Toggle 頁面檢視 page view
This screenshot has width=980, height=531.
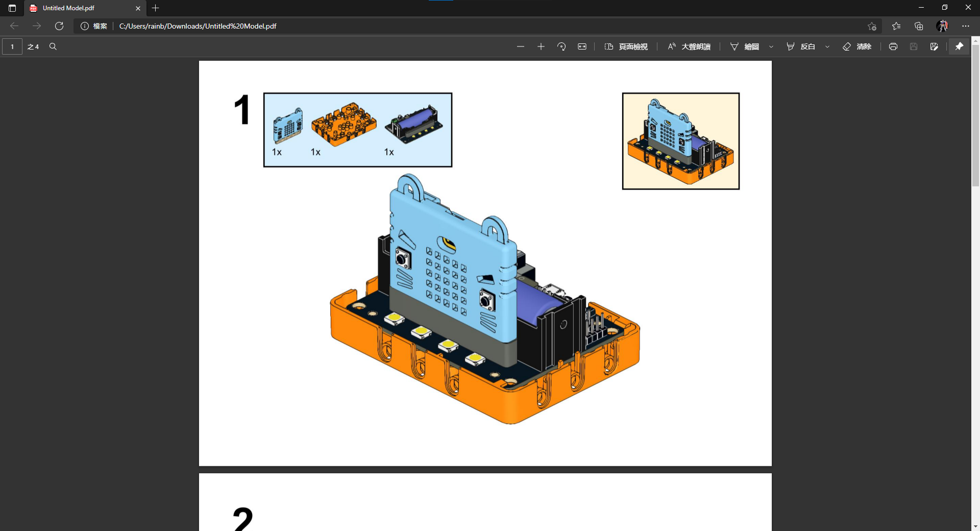[x=626, y=46]
